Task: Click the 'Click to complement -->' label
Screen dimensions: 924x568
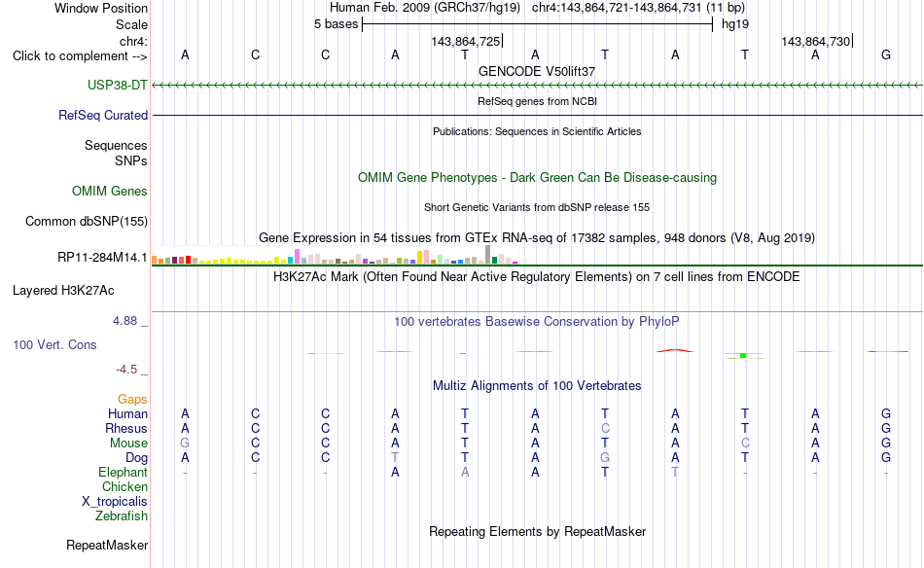Action: pyautogui.click(x=80, y=56)
